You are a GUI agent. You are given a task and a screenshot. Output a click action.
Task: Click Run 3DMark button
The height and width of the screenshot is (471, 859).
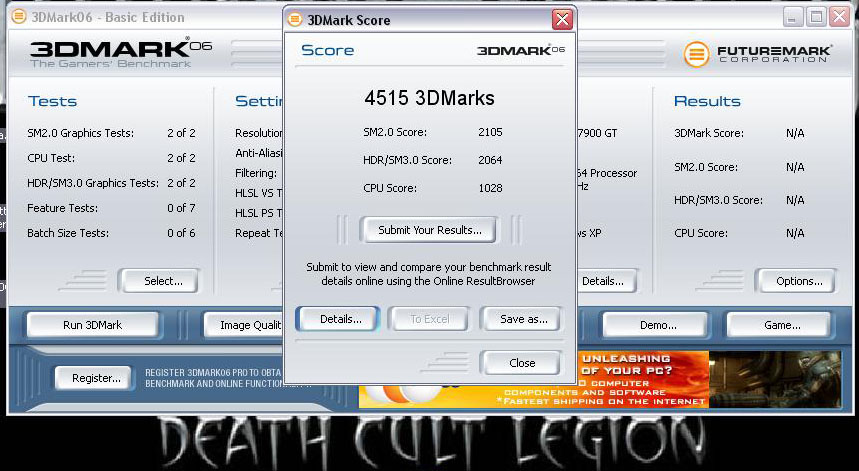[93, 325]
